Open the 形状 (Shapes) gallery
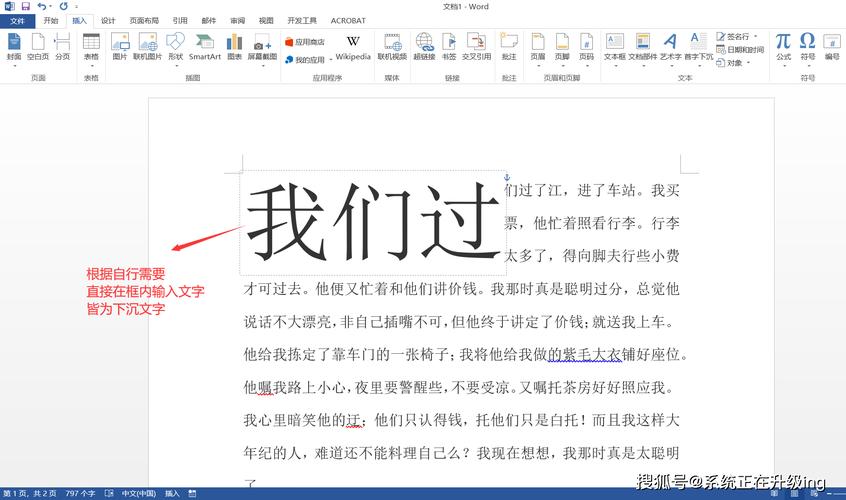Screen dimensions: 846x500 pos(175,49)
